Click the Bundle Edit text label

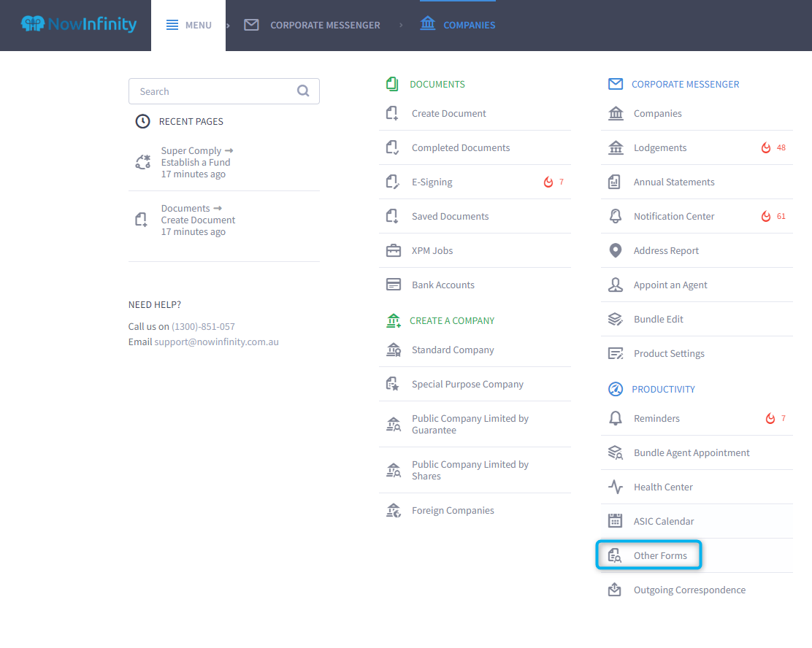coord(658,320)
